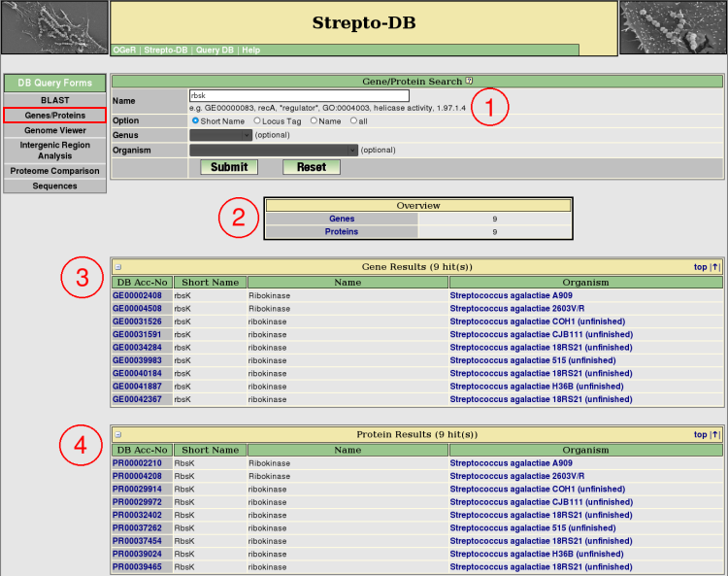This screenshot has height=576, width=728.
Task: Open gene record GE00002408
Action: pos(142,295)
